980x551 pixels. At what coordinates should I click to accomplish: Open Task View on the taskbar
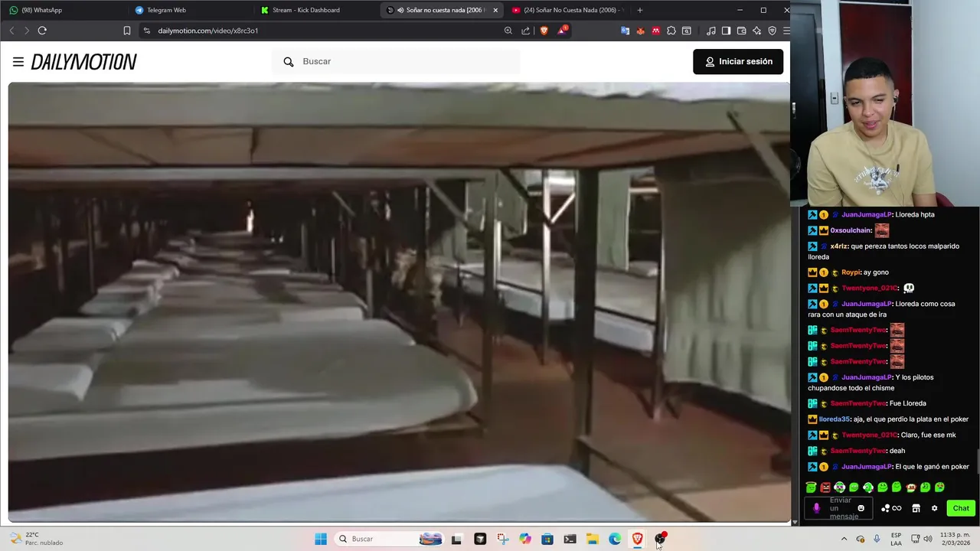[x=456, y=539]
